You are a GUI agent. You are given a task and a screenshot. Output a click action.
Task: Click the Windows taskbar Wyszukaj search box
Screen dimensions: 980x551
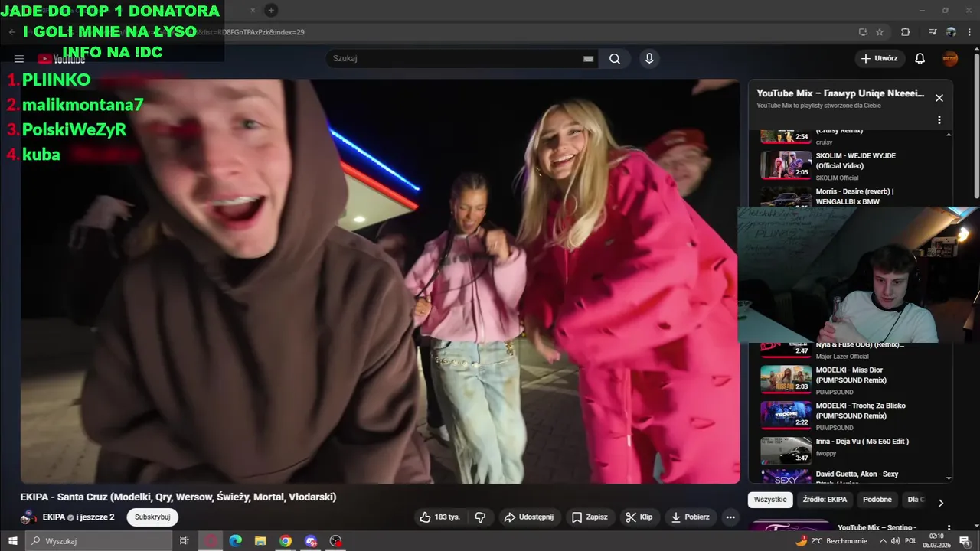coord(98,541)
